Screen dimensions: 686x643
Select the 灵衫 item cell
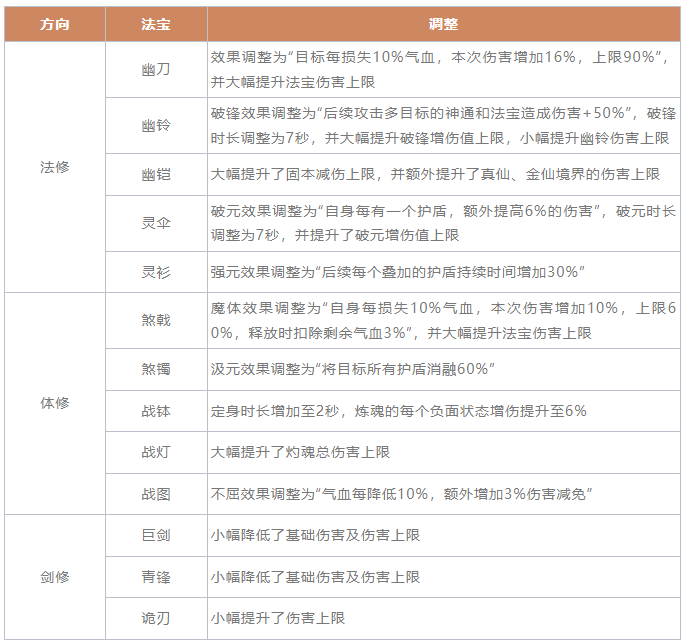156,272
